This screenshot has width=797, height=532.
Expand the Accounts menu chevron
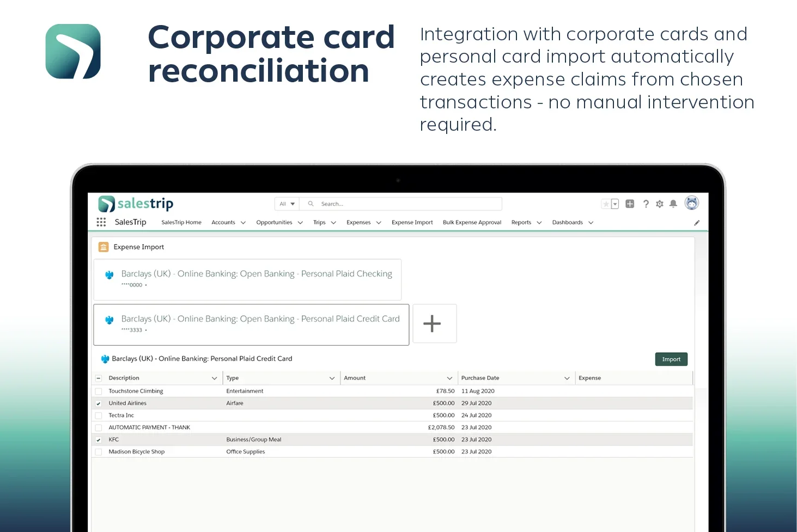[x=243, y=223]
